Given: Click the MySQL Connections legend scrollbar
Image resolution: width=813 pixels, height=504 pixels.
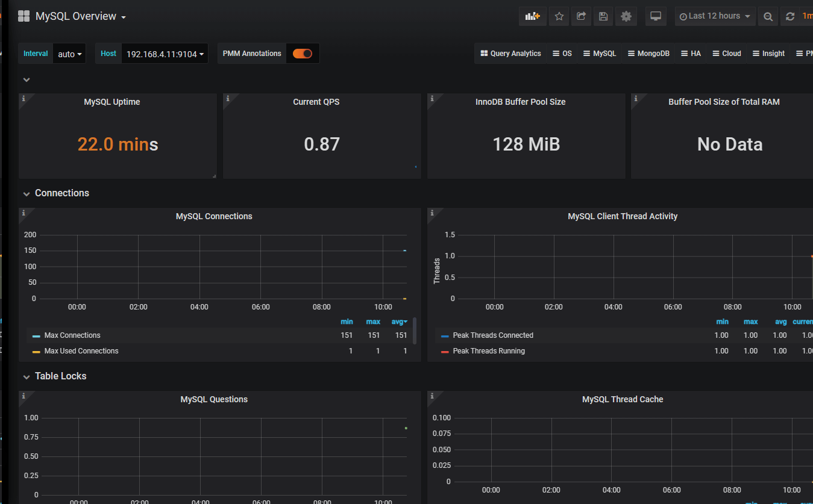Looking at the screenshot, I should click(415, 331).
